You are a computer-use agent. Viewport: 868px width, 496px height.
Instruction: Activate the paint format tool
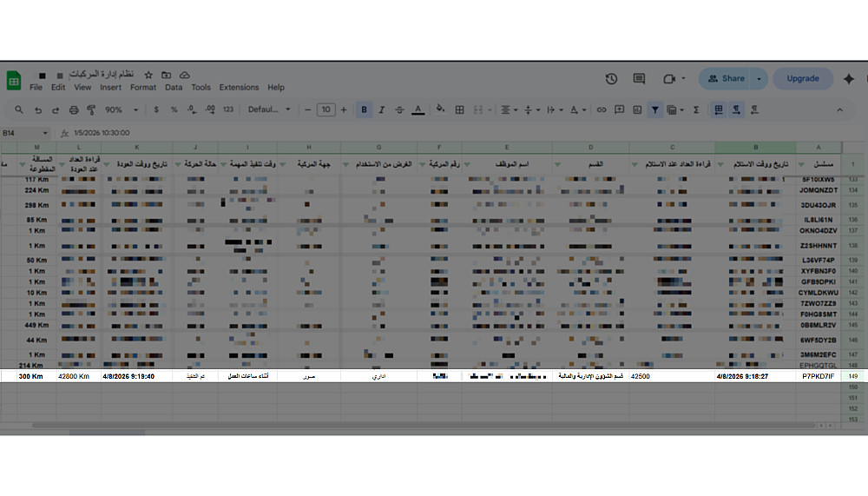pos(91,109)
